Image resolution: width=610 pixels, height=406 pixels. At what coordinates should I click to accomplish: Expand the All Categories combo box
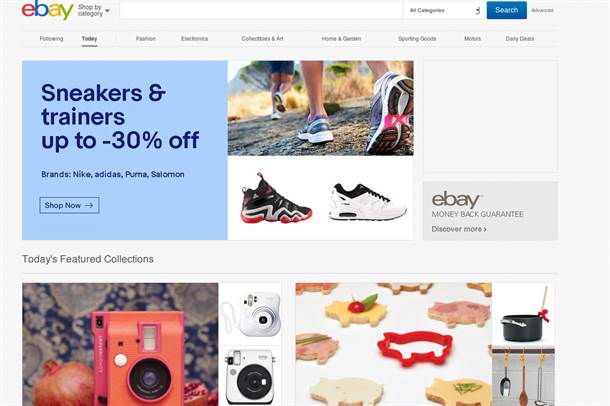(443, 10)
